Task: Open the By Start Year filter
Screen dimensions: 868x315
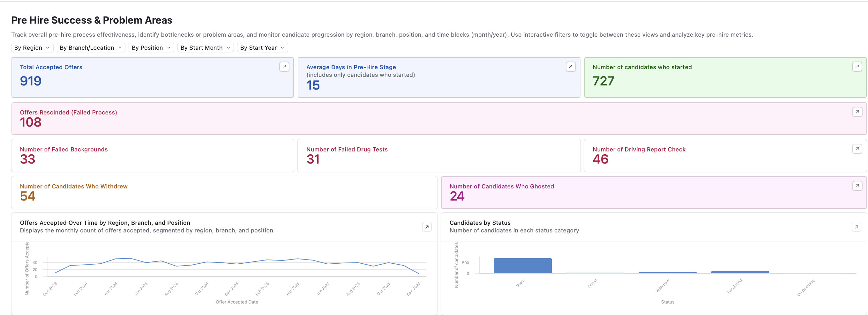Action: coord(263,48)
